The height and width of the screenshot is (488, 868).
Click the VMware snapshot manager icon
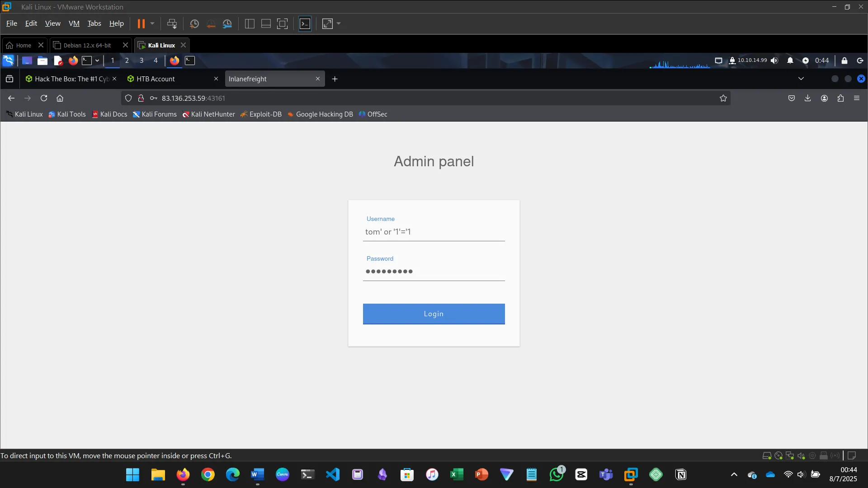[227, 24]
